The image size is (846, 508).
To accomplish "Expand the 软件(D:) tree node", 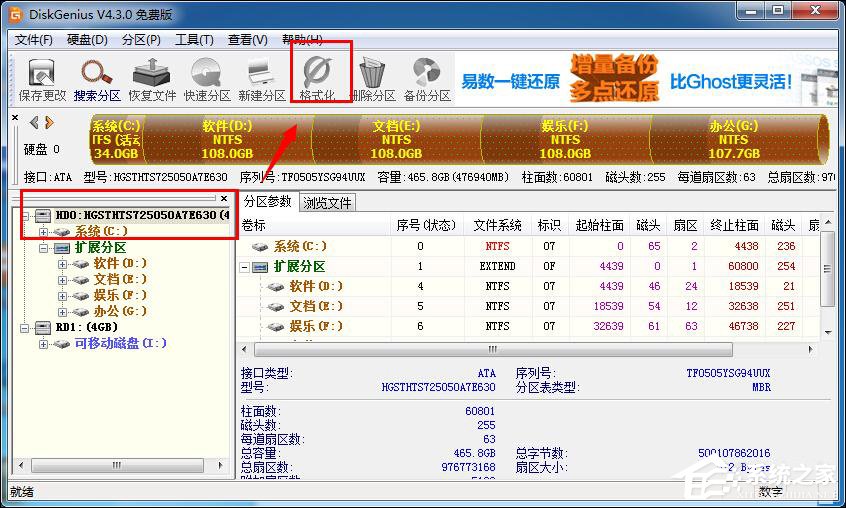I will 63,264.
